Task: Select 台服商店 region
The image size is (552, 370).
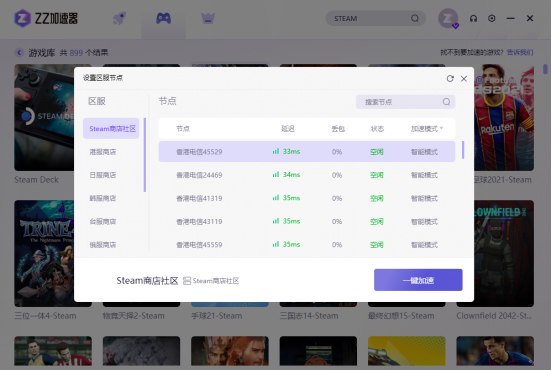Action: 103,221
